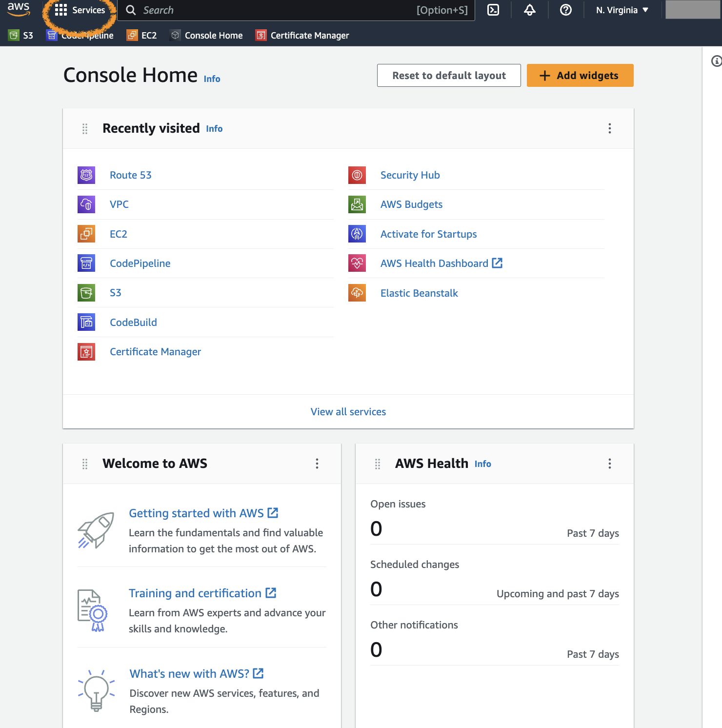The height and width of the screenshot is (728, 722).
Task: Open Info link next to Console Home
Action: point(212,79)
